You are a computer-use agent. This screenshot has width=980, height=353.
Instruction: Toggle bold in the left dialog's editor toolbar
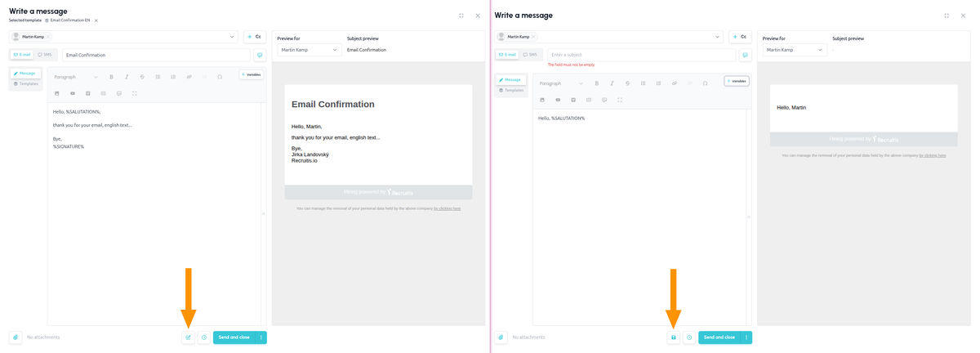[x=111, y=77]
